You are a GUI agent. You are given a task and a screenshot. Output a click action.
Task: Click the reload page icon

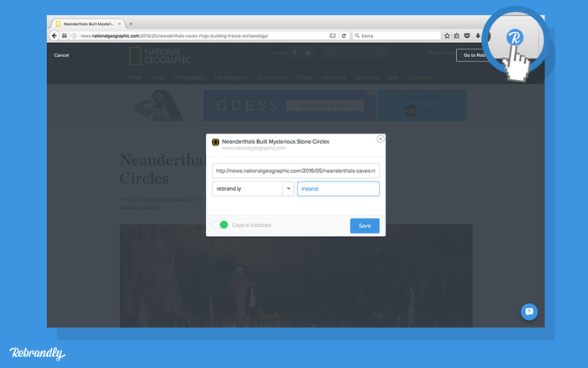click(344, 35)
